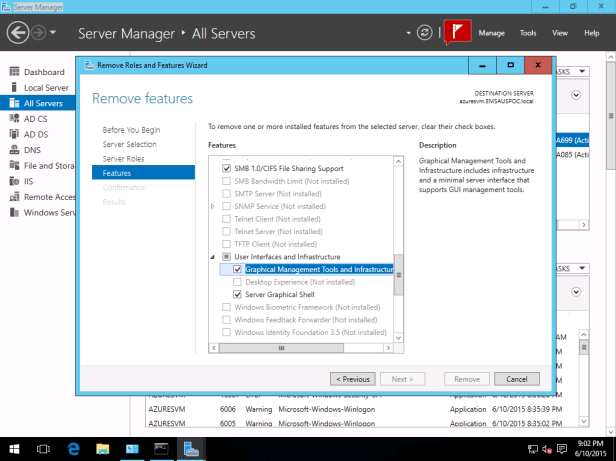Select the DNS icon in the sidebar
Viewport: 616px width, 461px height.
tap(14, 150)
